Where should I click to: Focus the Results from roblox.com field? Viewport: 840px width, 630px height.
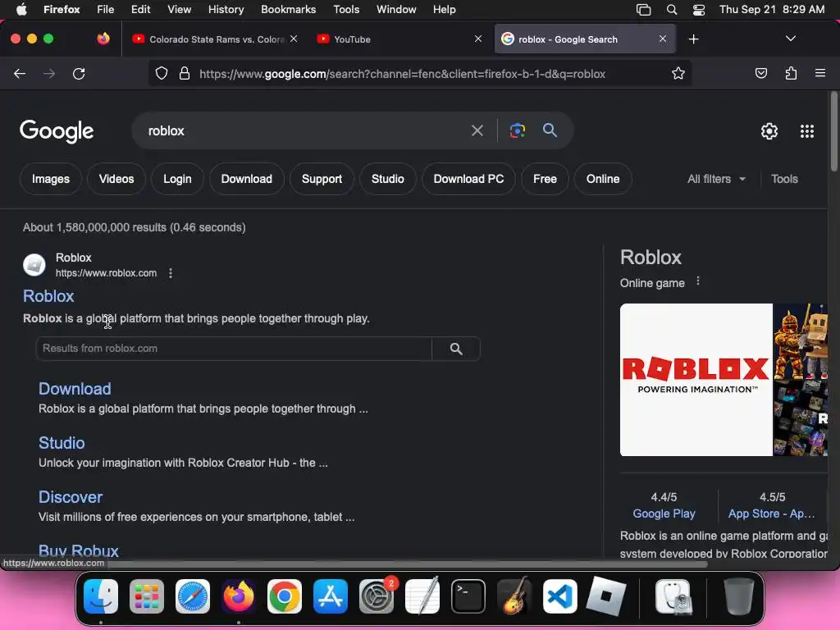[x=234, y=349]
